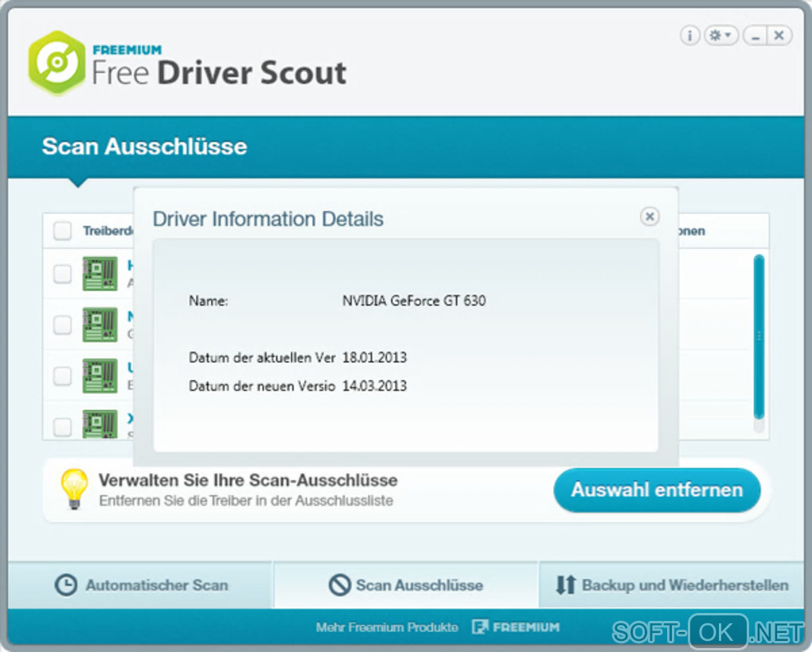Open the info button in title bar
Screen dimensions: 812x652
coord(689,35)
